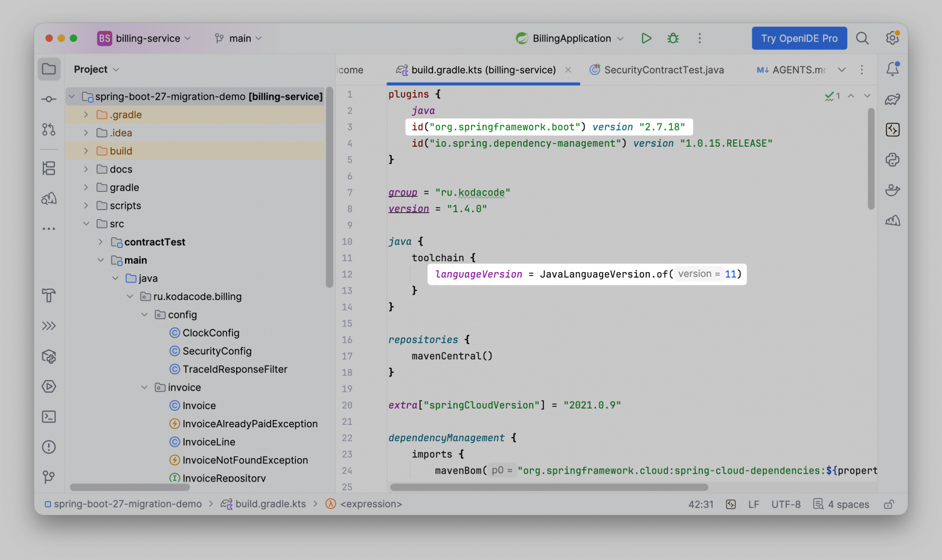Toggle the read-only lock in status bar

pyautogui.click(x=889, y=504)
